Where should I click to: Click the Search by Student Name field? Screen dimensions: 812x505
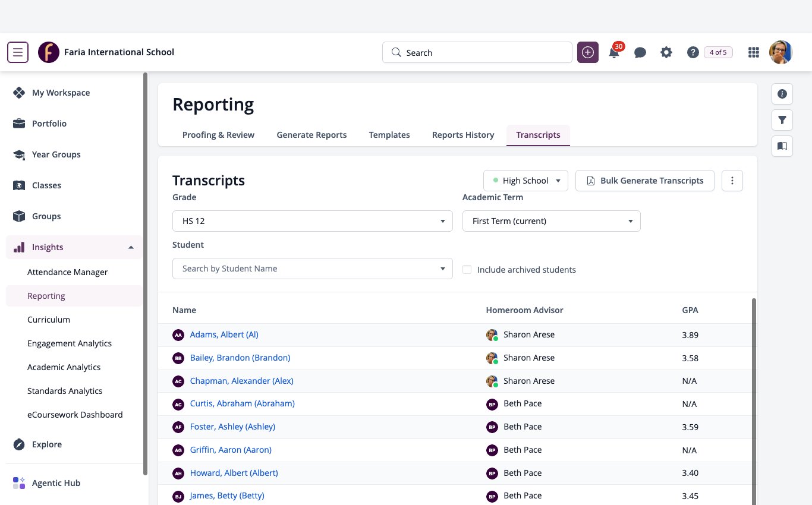(x=313, y=269)
